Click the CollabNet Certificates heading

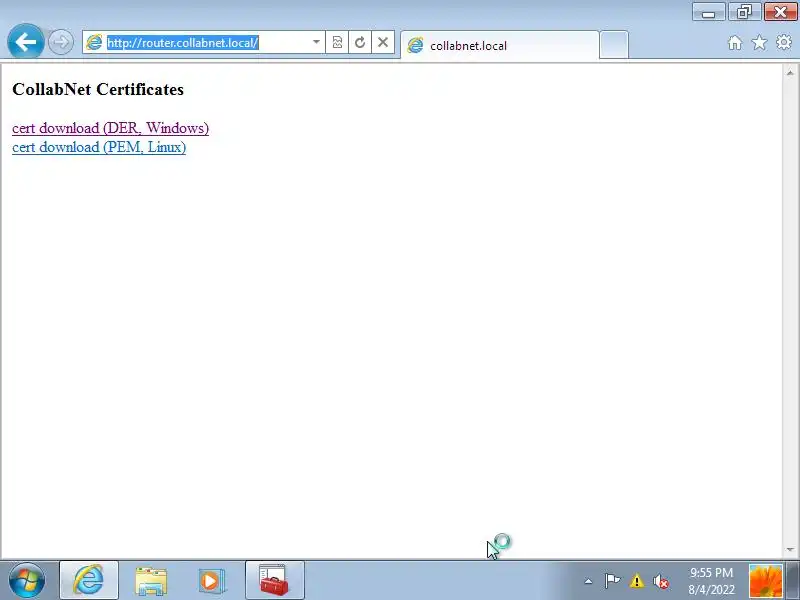tap(98, 89)
